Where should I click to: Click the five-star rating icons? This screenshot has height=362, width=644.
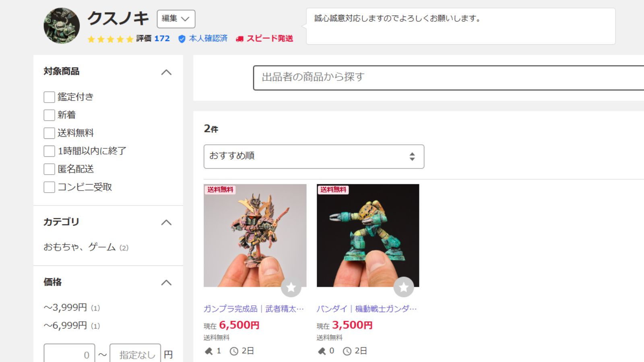[x=110, y=39]
